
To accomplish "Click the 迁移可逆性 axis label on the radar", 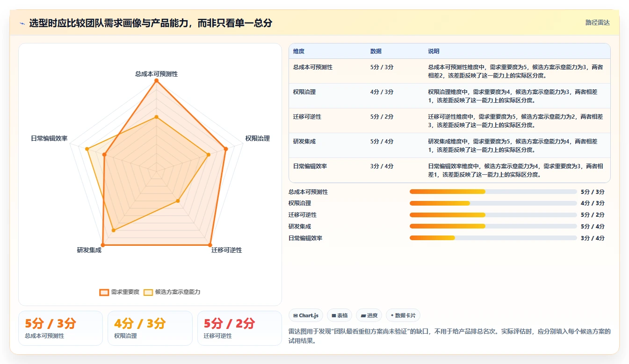I will pyautogui.click(x=226, y=250).
